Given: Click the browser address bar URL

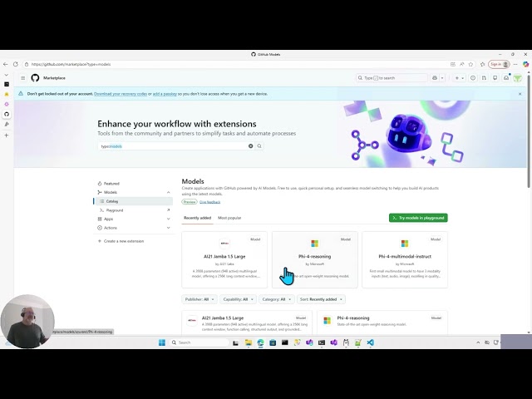Looking at the screenshot, I should 71,64.
